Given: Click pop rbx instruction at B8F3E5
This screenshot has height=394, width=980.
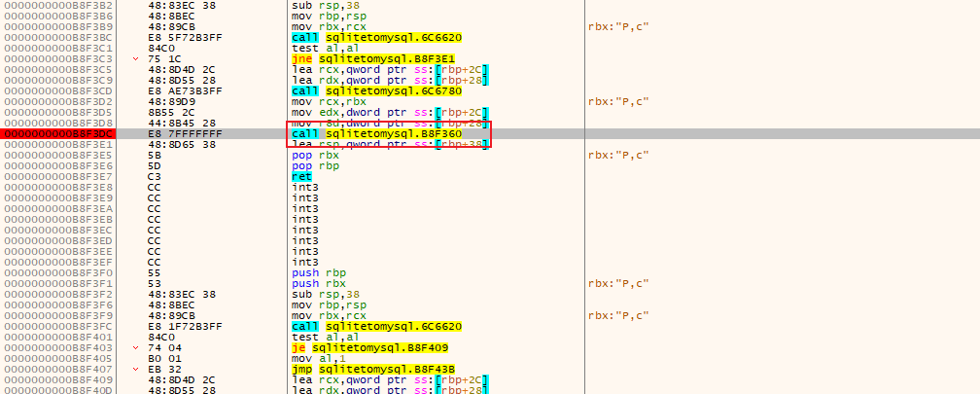Looking at the screenshot, I should pyautogui.click(x=316, y=155).
